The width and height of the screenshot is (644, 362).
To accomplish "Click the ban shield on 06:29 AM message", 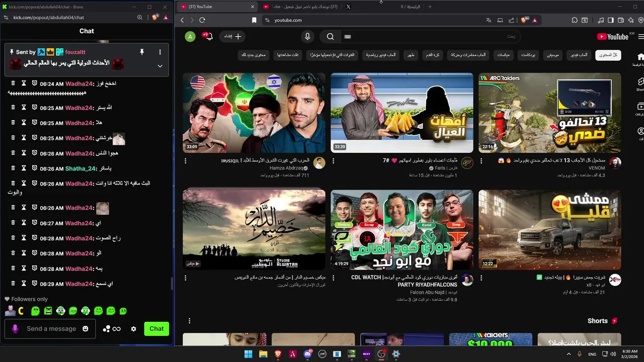I will click(35, 284).
